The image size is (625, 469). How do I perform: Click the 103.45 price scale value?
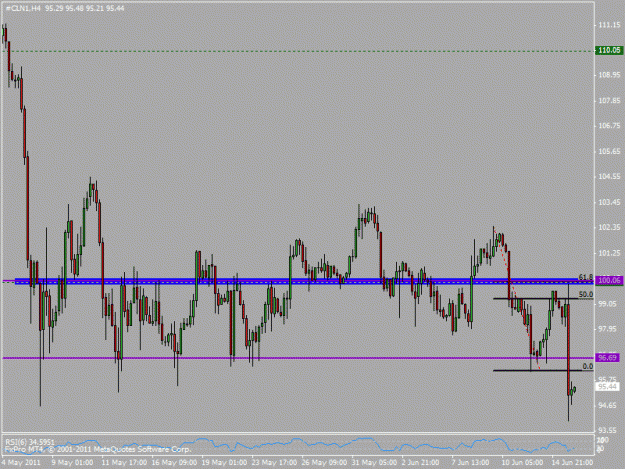(x=609, y=202)
